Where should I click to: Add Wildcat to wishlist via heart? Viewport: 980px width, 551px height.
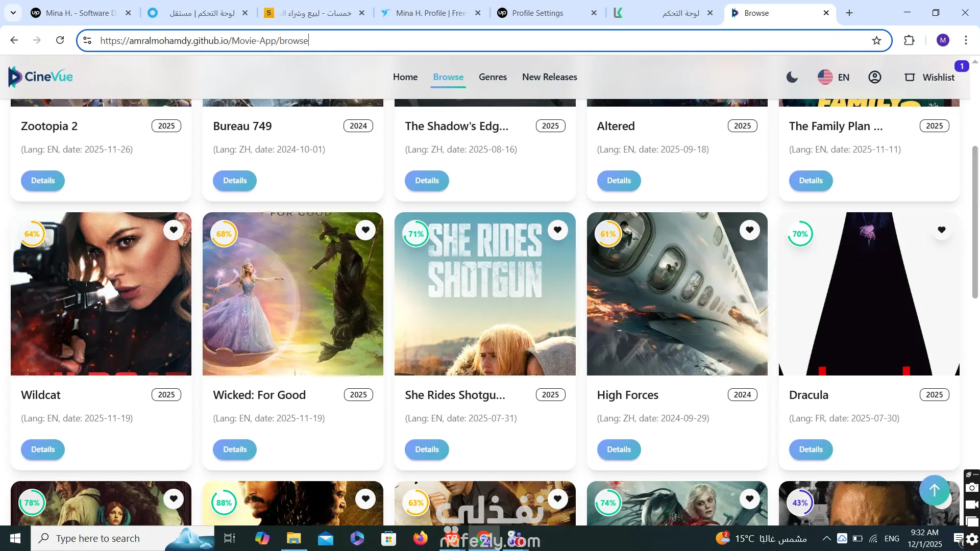coord(174,230)
